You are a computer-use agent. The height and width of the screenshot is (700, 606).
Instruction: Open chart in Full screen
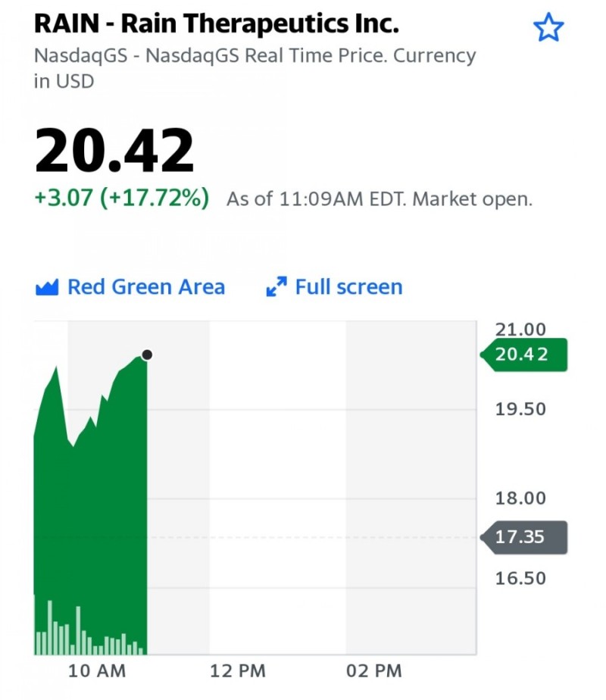(334, 286)
